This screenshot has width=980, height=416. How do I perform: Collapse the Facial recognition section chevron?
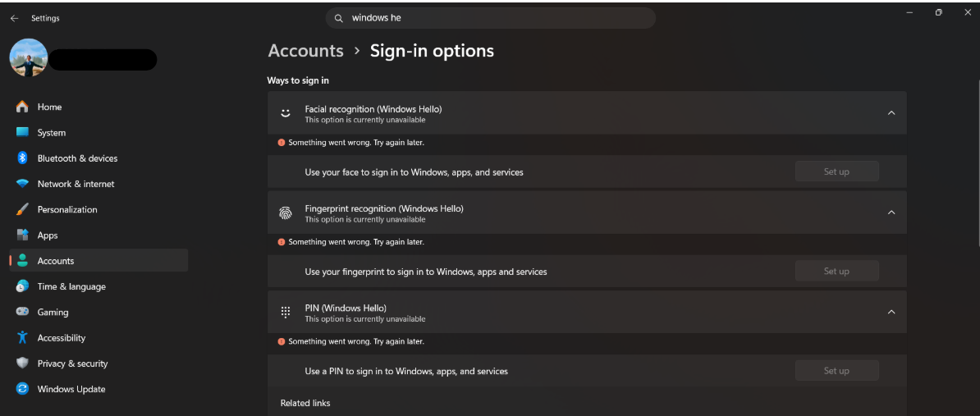point(891,113)
